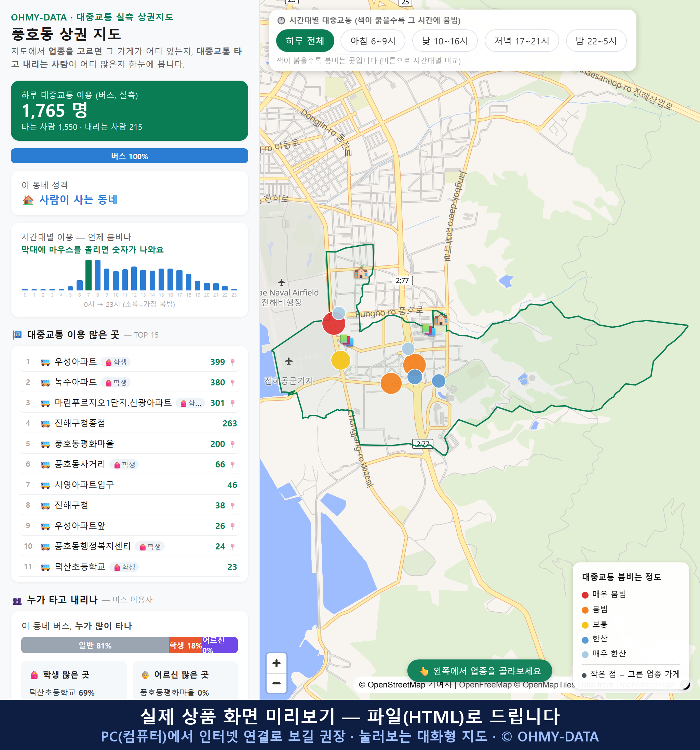Click the 학생 tag next to 덕산초등학교
The width and height of the screenshot is (700, 750).
[124, 567]
